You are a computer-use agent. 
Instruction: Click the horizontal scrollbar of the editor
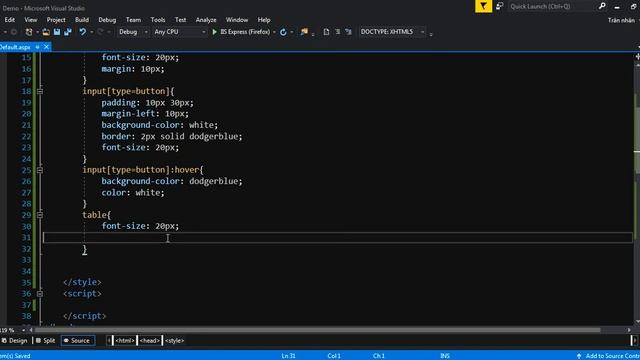point(318,330)
